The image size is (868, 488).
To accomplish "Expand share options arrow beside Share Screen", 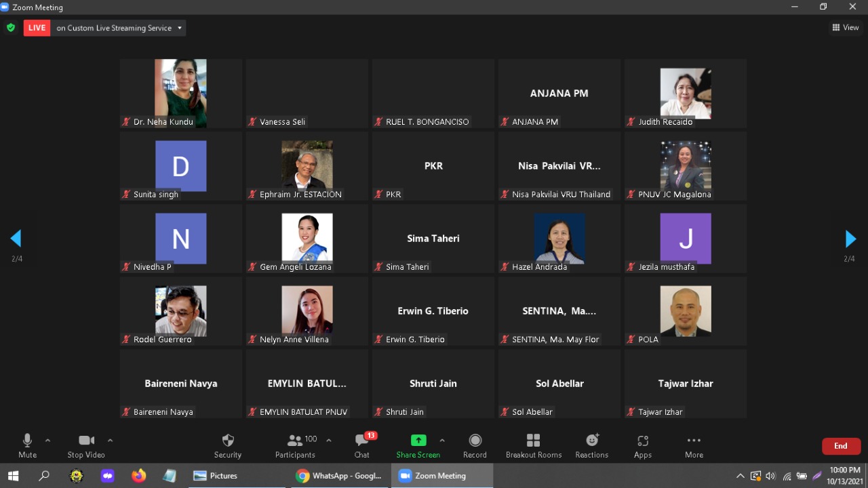I will point(442,441).
